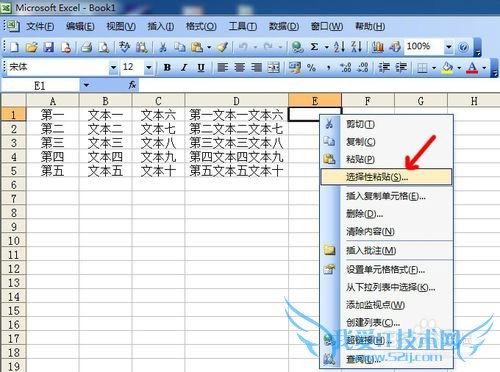
Task: Sort descending with the Z-A icon
Action: (357, 47)
